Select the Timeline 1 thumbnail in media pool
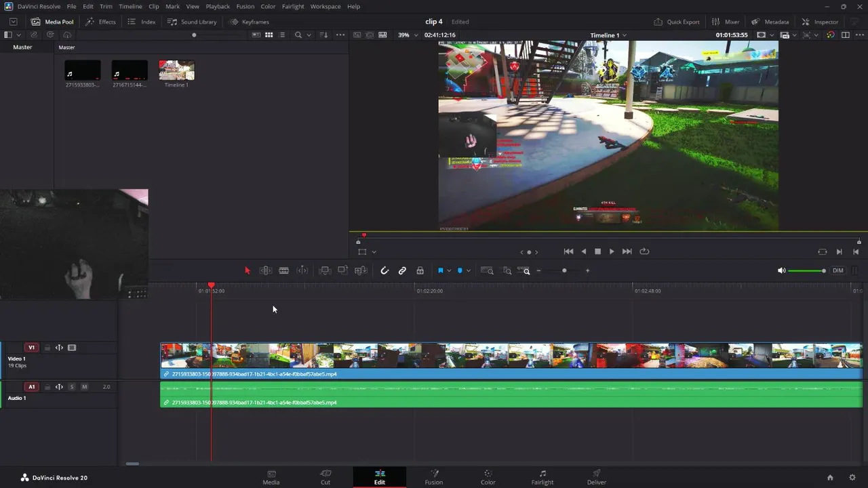 [176, 70]
